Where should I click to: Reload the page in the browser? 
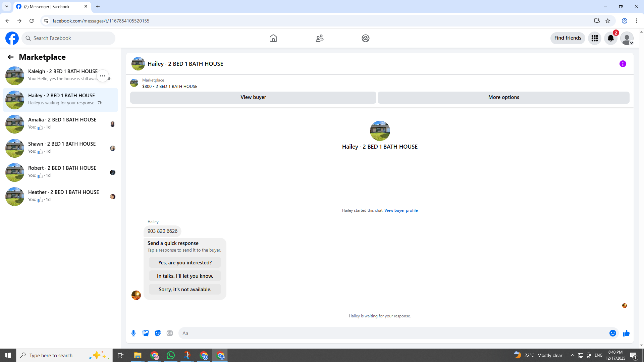[x=32, y=21]
